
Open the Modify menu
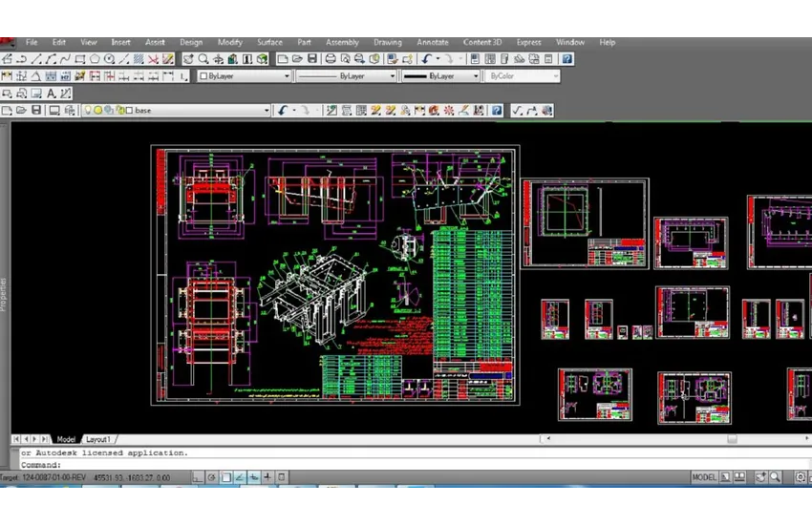point(229,42)
